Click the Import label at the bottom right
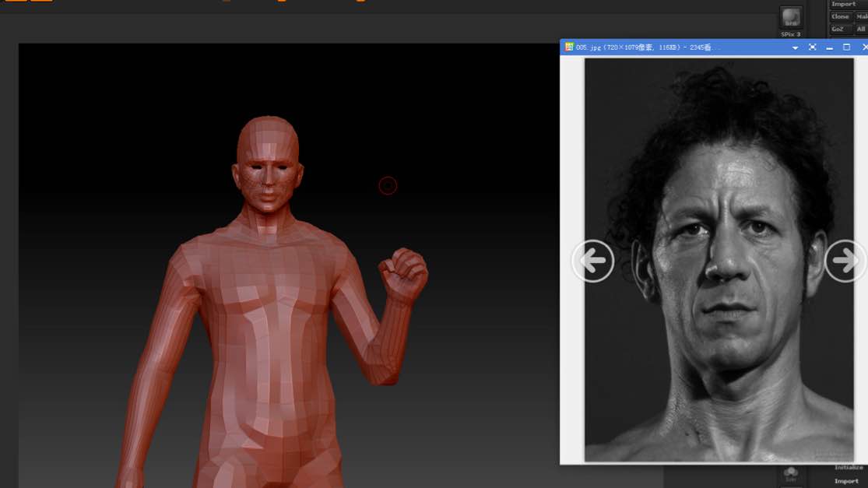The width and height of the screenshot is (868, 488). tap(846, 481)
